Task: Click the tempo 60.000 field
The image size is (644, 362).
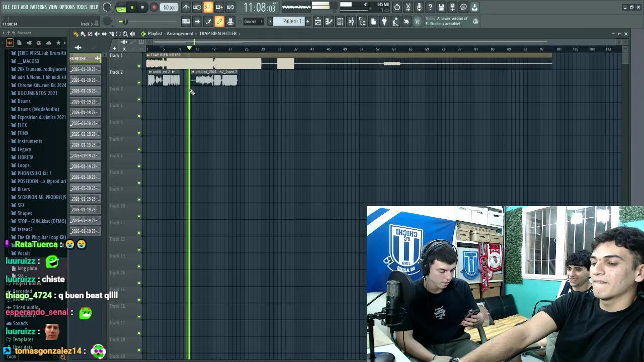Action: click(x=169, y=8)
